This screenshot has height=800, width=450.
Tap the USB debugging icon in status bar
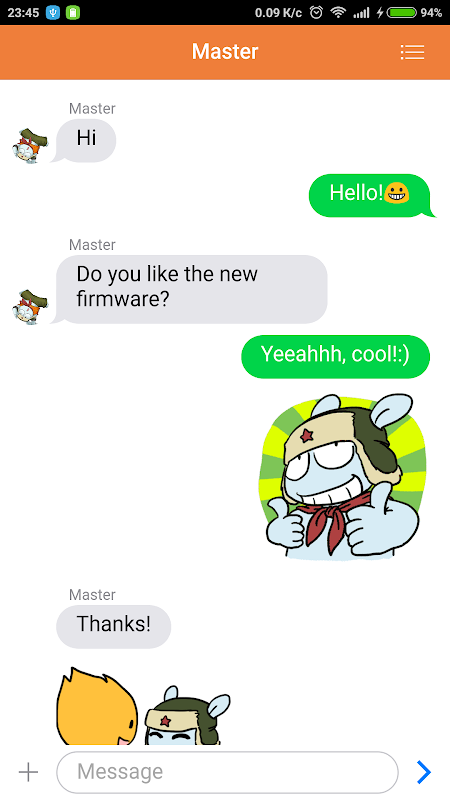[x=53, y=13]
